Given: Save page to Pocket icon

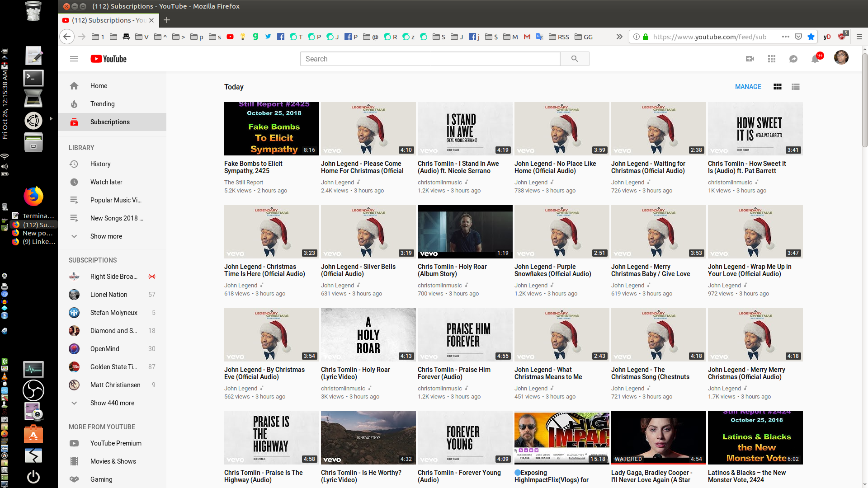Looking at the screenshot, I should tap(798, 37).
